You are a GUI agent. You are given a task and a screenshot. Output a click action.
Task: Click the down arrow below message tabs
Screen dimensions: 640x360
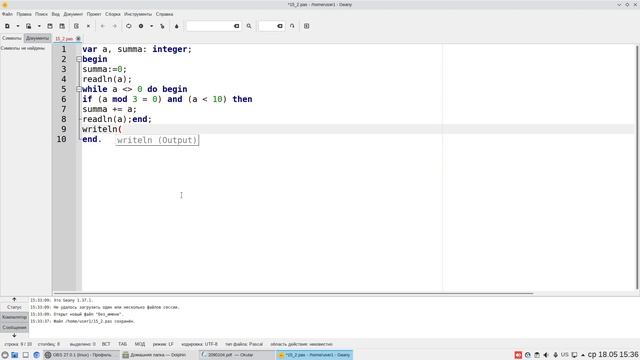[14, 335]
